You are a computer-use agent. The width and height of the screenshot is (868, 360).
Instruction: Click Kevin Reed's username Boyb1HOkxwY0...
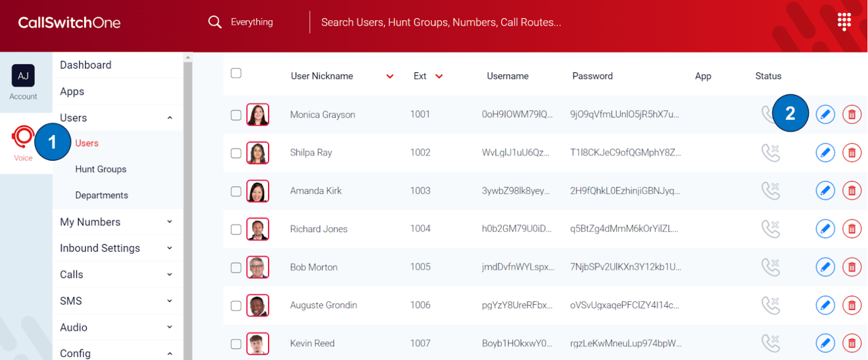click(x=517, y=344)
